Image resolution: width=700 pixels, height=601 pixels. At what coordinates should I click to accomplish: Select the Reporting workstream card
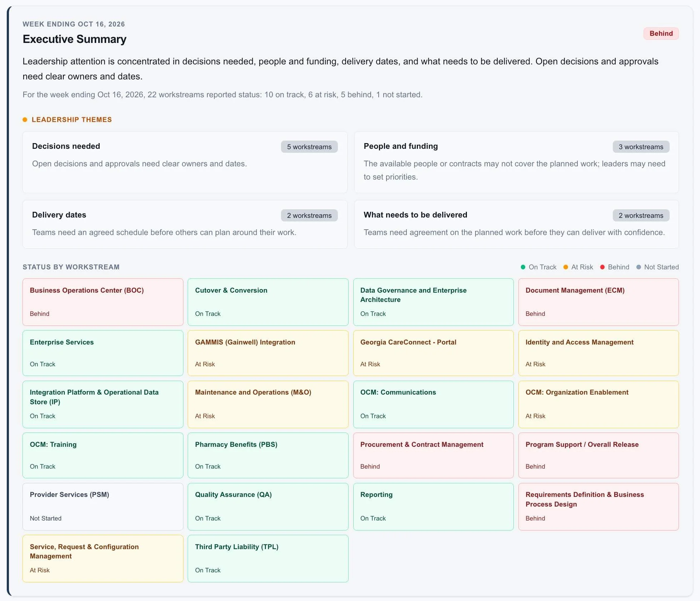pyautogui.click(x=433, y=507)
